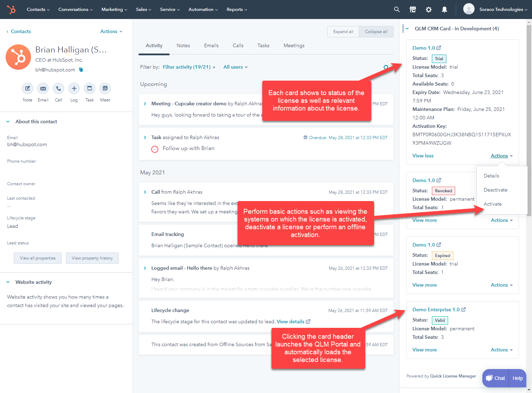This screenshot has width=532, height=393.
Task: Open the Sales menu
Action: 143,10
